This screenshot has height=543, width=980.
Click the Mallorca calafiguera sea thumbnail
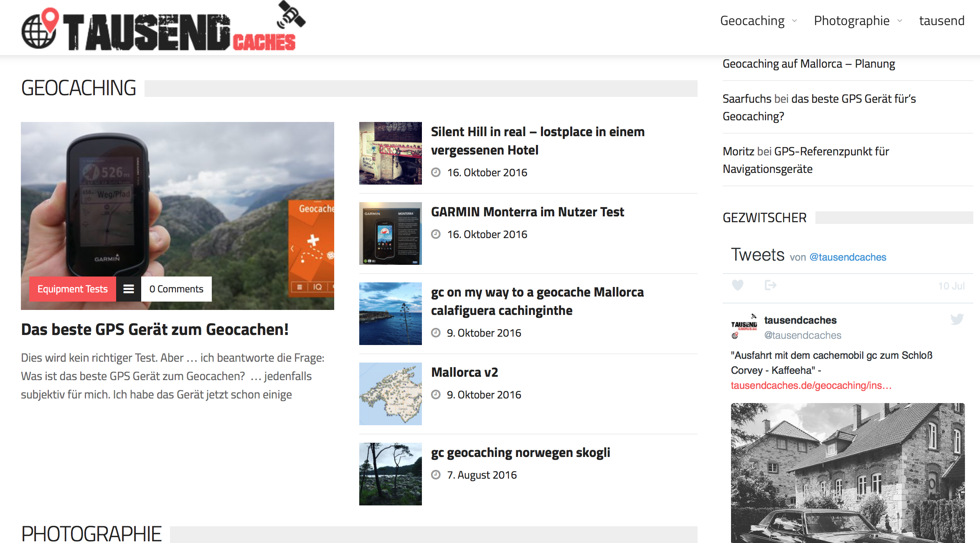pyautogui.click(x=391, y=314)
